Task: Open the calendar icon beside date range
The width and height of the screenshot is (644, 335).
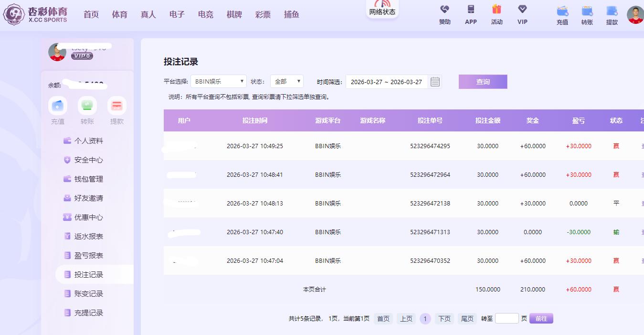Action: (x=435, y=82)
